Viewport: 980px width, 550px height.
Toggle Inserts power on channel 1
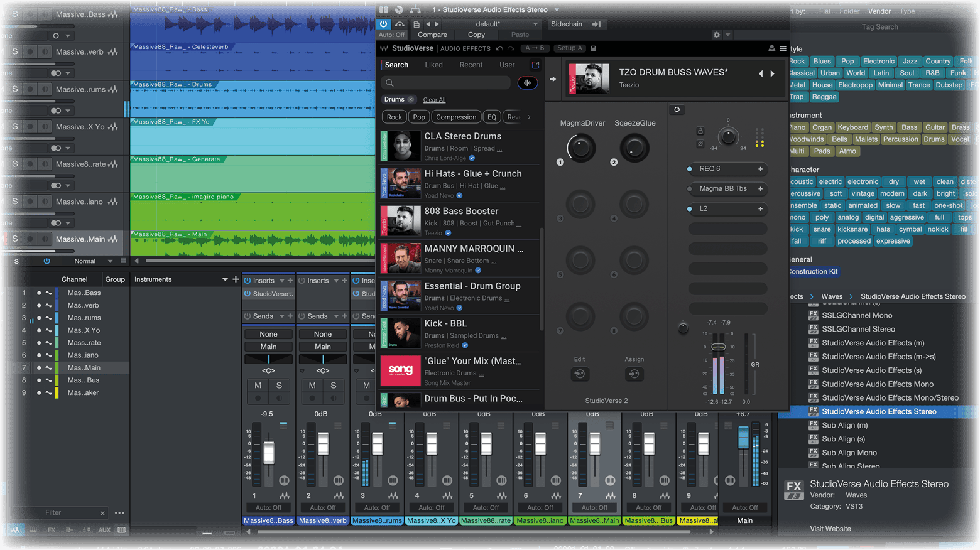[x=248, y=281]
